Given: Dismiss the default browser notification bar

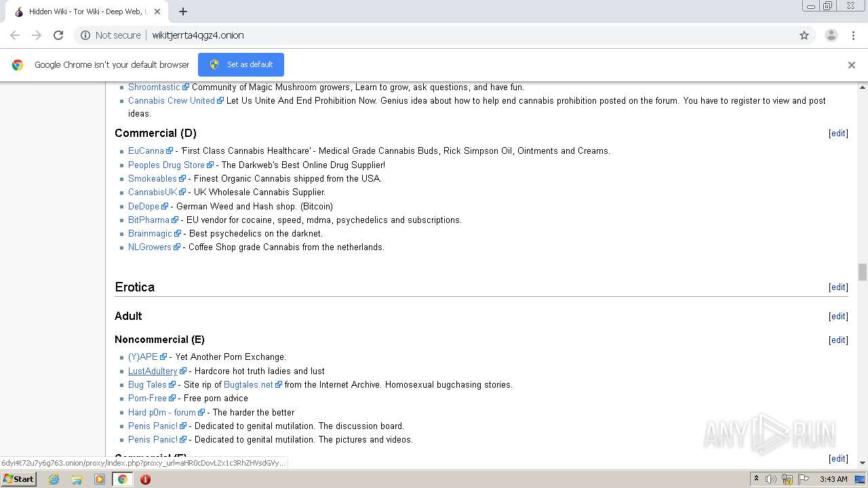Looking at the screenshot, I should pos(852,65).
